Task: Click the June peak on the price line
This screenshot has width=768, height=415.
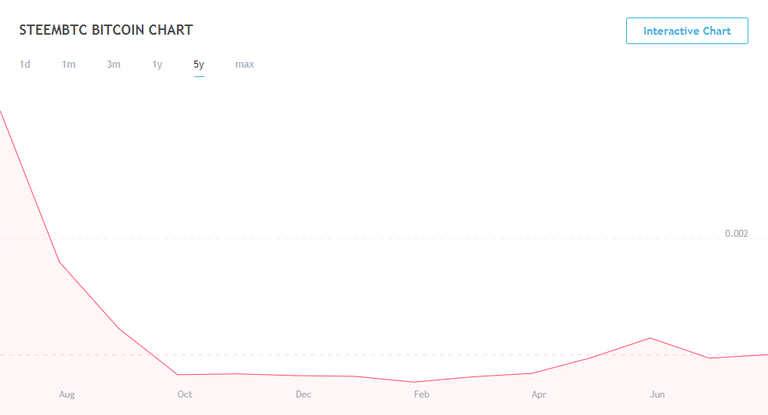Action: [x=651, y=338]
